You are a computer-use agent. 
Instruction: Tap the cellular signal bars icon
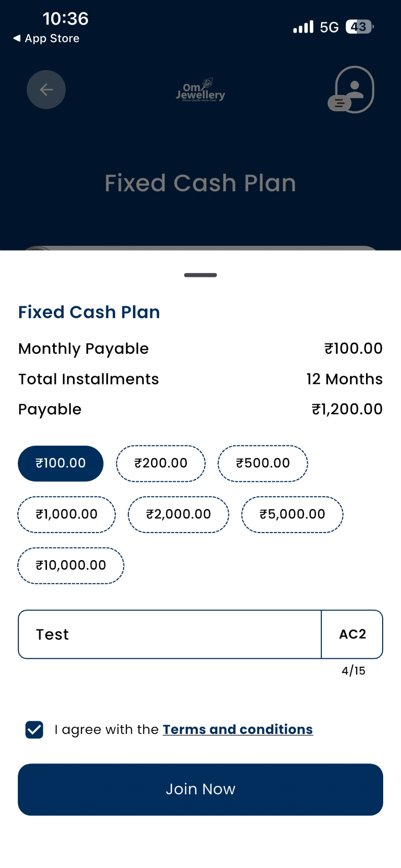[x=303, y=27]
